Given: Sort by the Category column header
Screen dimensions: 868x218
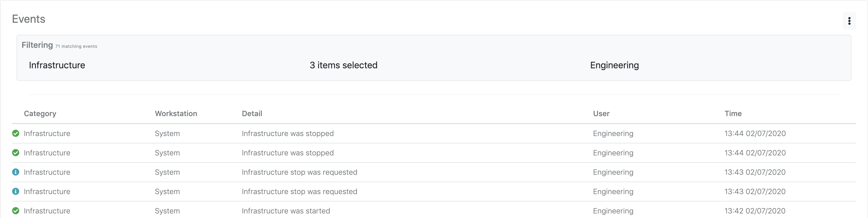Looking at the screenshot, I should coord(40,114).
